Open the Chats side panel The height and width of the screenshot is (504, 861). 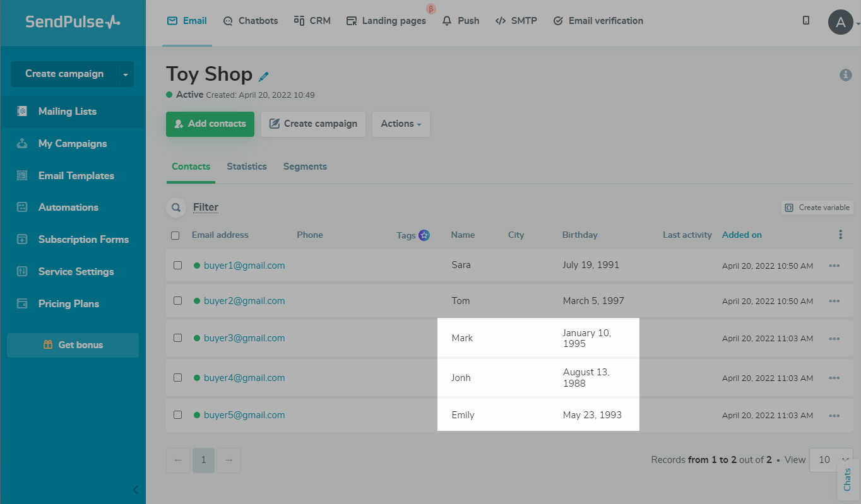[x=848, y=479]
